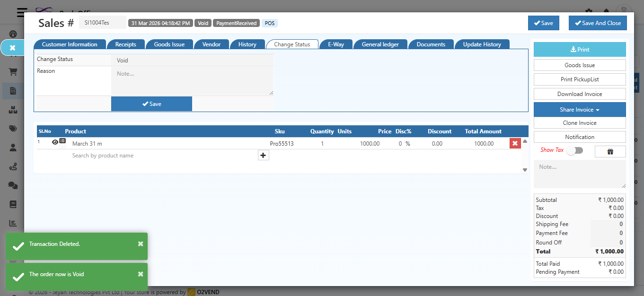
Task: Open the Change Status Void dropdown
Action: click(x=192, y=61)
